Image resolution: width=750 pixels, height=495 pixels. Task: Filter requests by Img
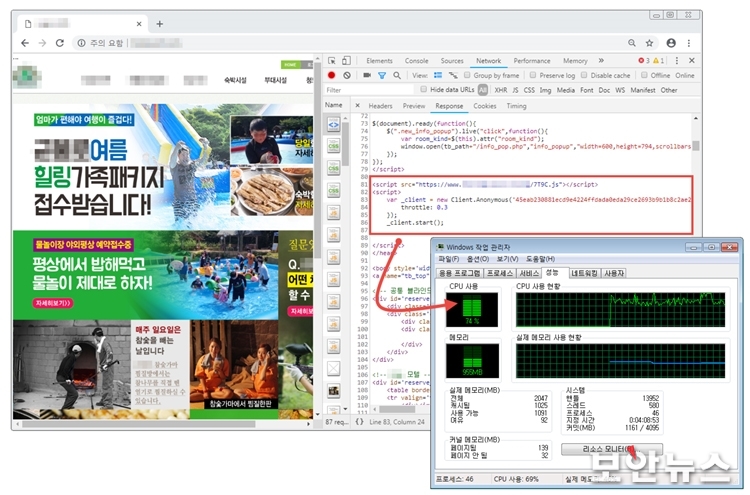tap(545, 90)
